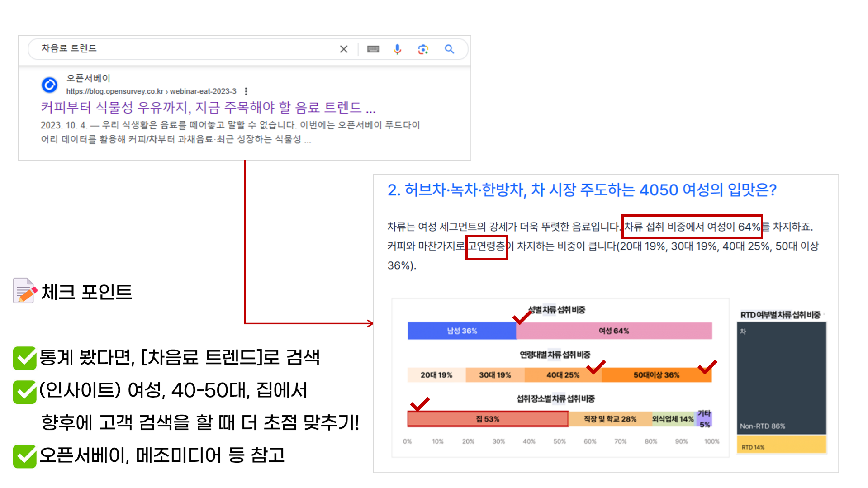Click the 체크 포인트 memo icon
This screenshot has width=868, height=488.
(x=23, y=290)
